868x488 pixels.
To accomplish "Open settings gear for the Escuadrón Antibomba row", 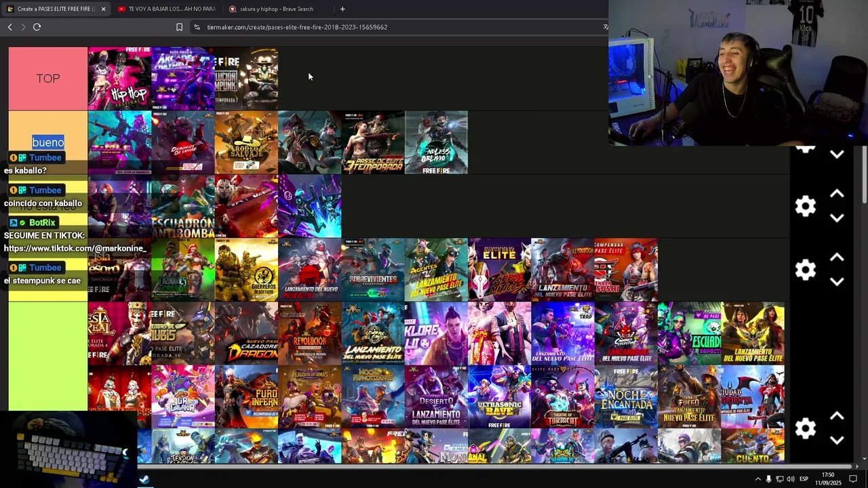I will (805, 206).
